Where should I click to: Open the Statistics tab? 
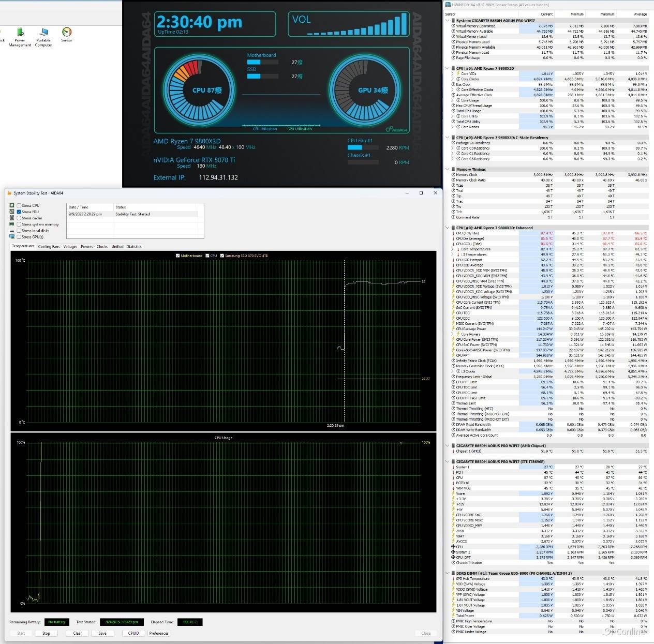134,247
